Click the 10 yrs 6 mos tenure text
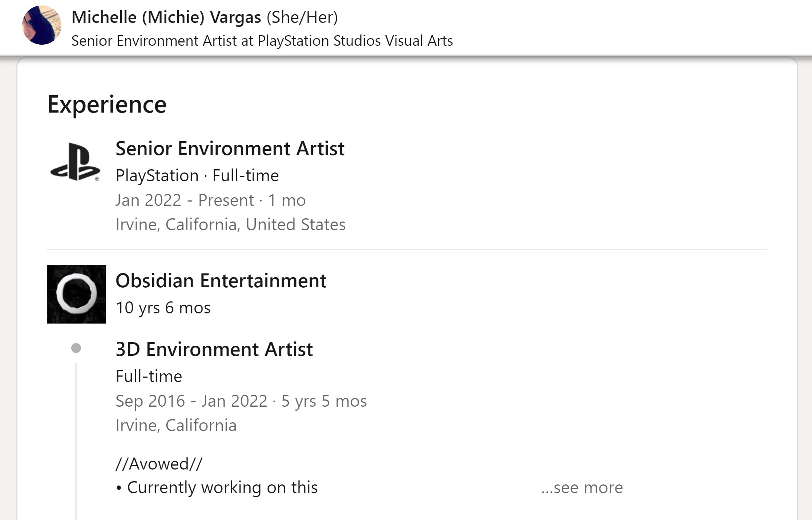812x520 pixels. (x=163, y=308)
